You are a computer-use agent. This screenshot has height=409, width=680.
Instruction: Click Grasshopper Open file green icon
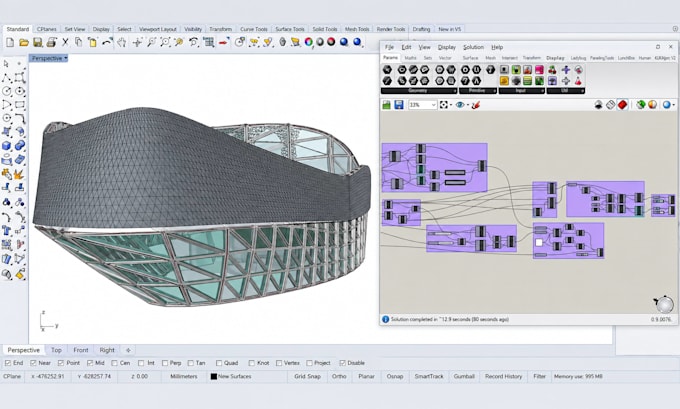(x=386, y=105)
